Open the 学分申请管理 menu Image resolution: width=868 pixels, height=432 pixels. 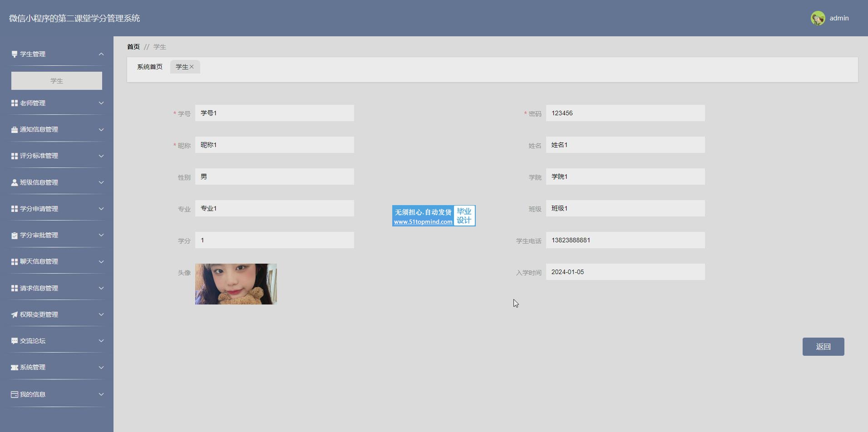tap(39, 209)
